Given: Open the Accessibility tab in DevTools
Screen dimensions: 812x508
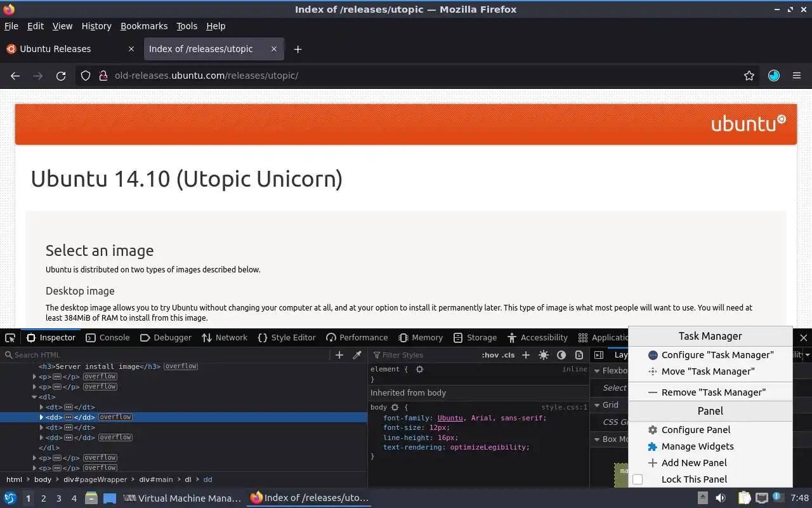Looking at the screenshot, I should point(537,338).
